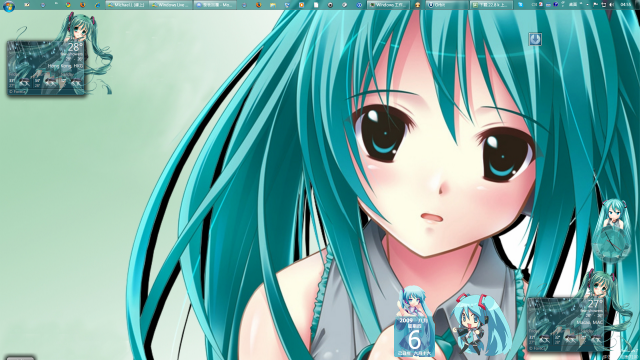The width and height of the screenshot is (640, 360).
Task: Open the white document icon in taskbar
Action: [316, 5]
